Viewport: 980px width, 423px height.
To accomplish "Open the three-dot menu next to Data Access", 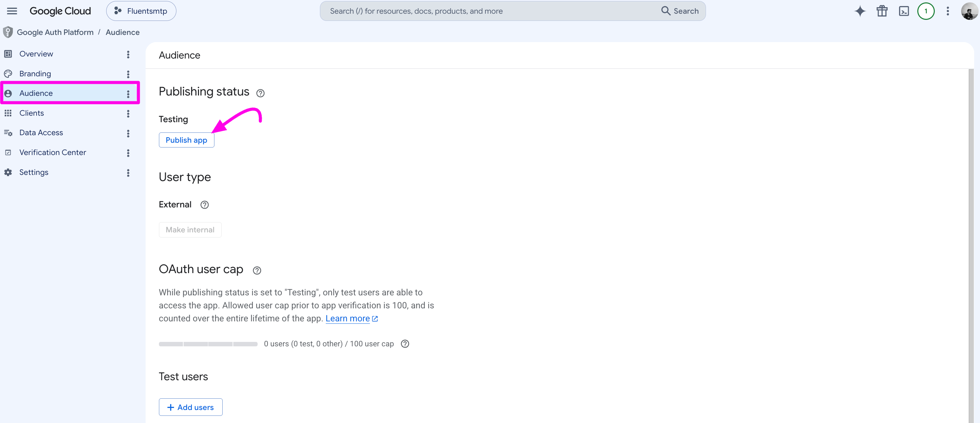I will coord(128,133).
